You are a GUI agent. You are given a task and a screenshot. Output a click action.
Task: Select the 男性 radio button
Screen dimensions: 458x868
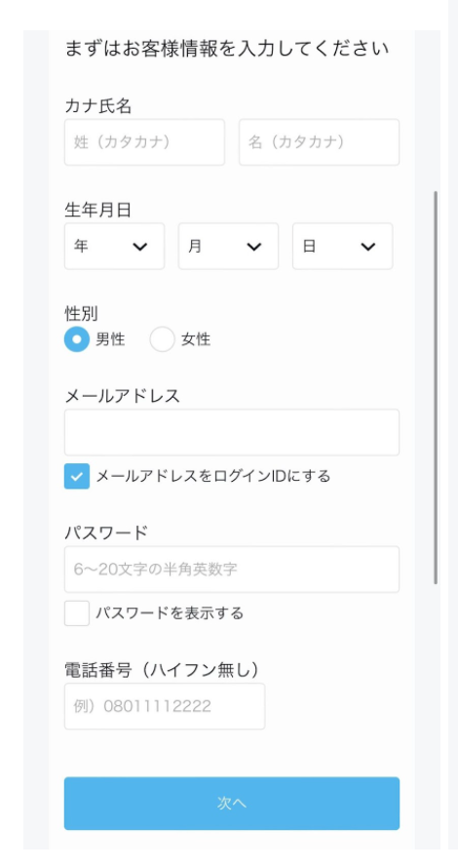click(x=77, y=339)
